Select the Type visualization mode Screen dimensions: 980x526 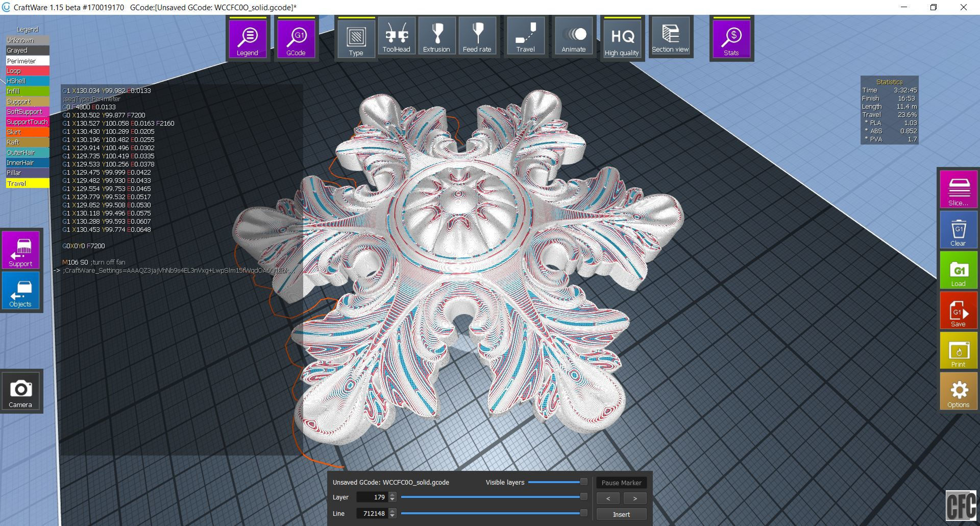[x=356, y=39]
